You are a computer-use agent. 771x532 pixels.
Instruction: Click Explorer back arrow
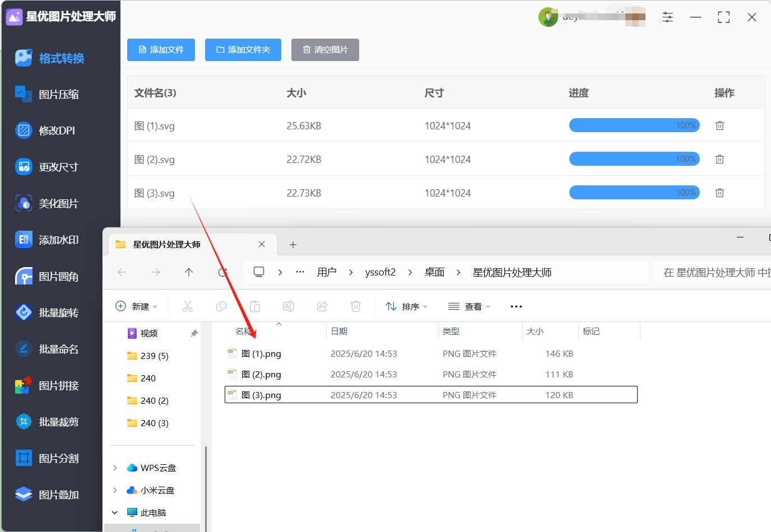122,272
